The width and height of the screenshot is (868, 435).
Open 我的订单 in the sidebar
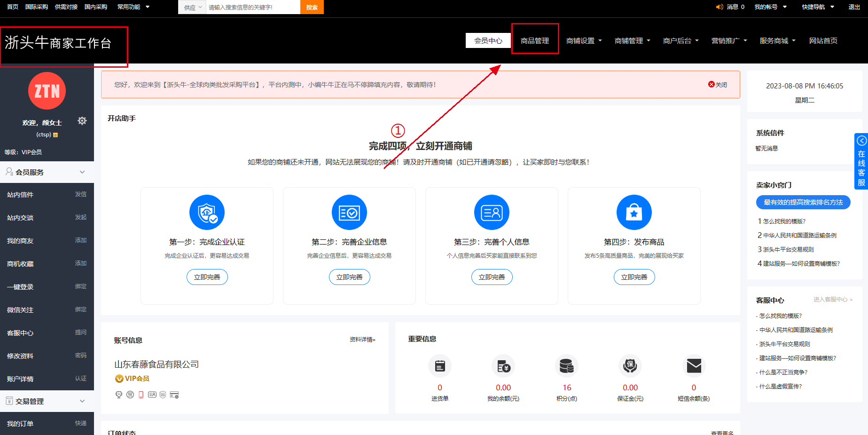pos(20,424)
